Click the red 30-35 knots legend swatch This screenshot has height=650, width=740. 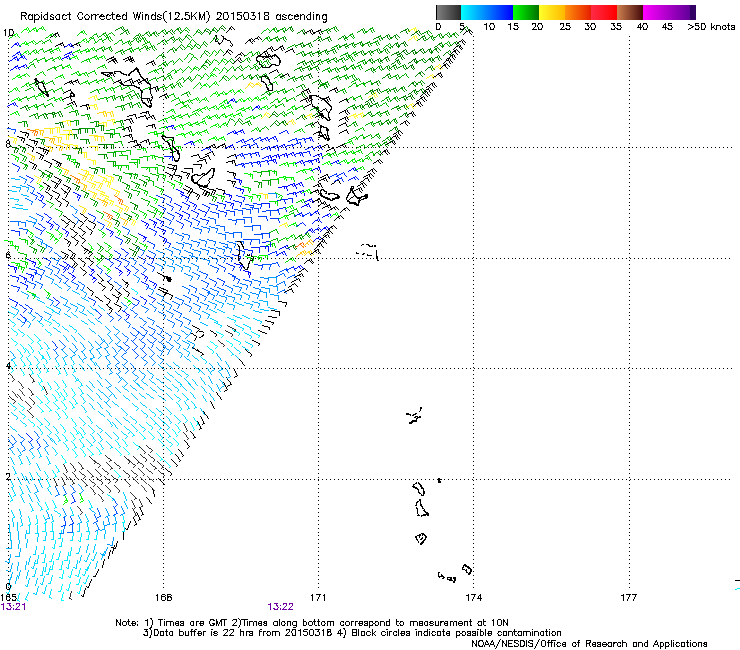[604, 12]
